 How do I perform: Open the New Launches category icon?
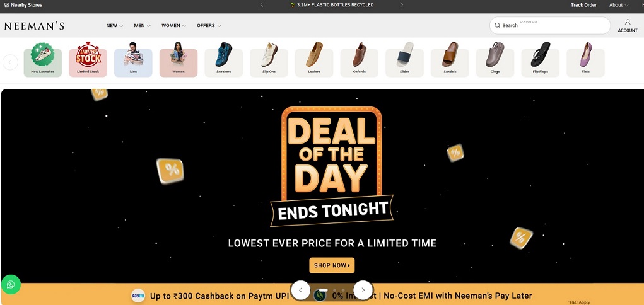[43, 59]
